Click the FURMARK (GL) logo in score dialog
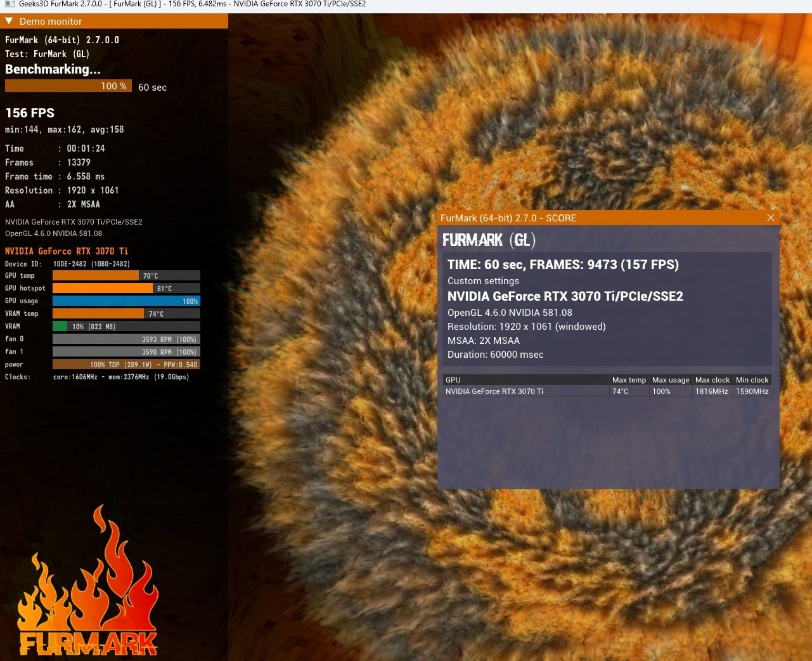The width and height of the screenshot is (812, 661). coord(489,240)
